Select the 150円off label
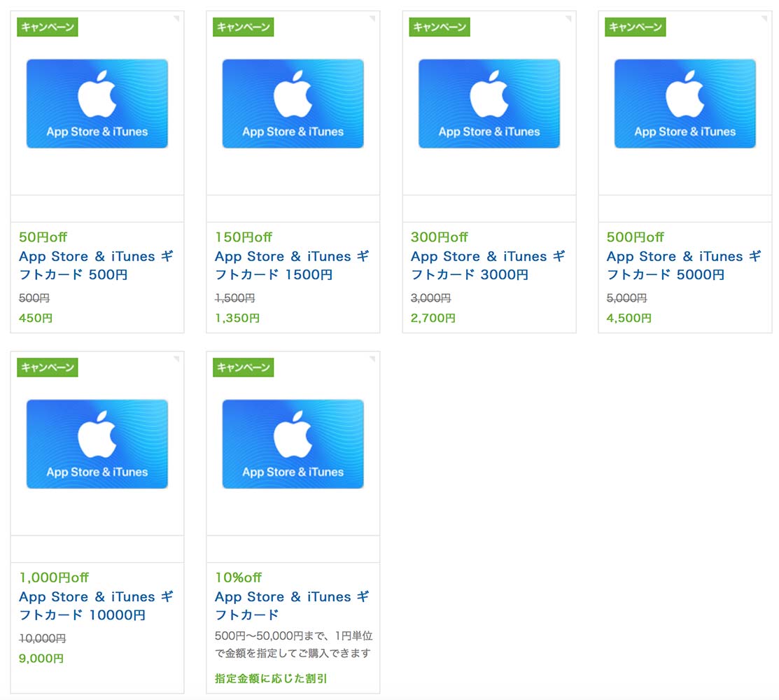Screen dimensions: 779x700 (244, 237)
